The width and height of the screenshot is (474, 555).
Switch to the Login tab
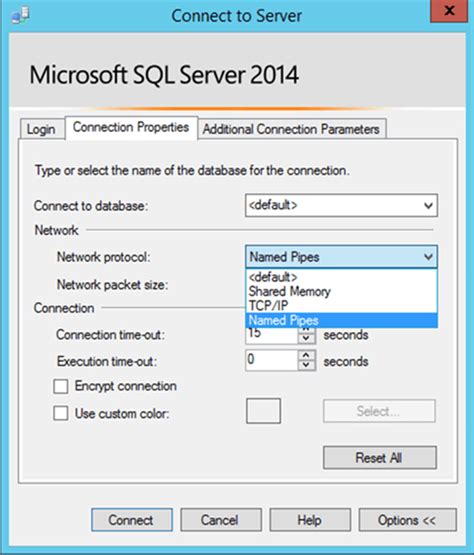[41, 129]
